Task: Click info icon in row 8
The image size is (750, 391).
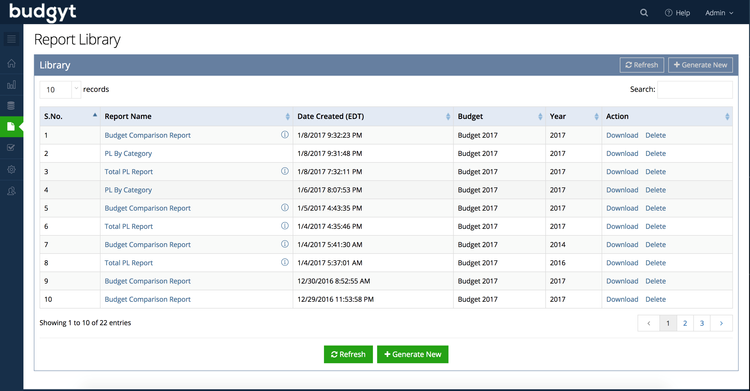Action: coord(285,262)
